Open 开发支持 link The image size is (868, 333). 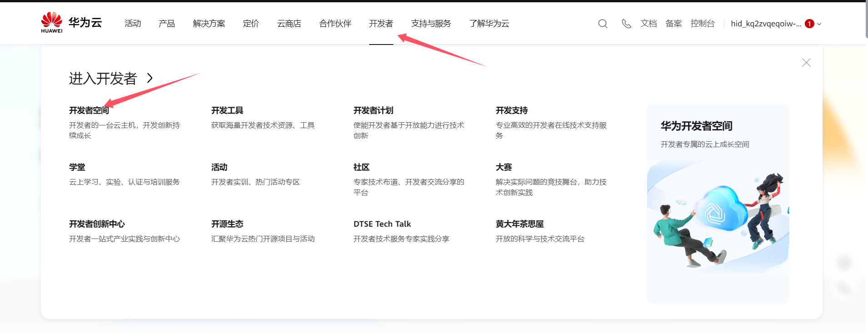point(512,110)
